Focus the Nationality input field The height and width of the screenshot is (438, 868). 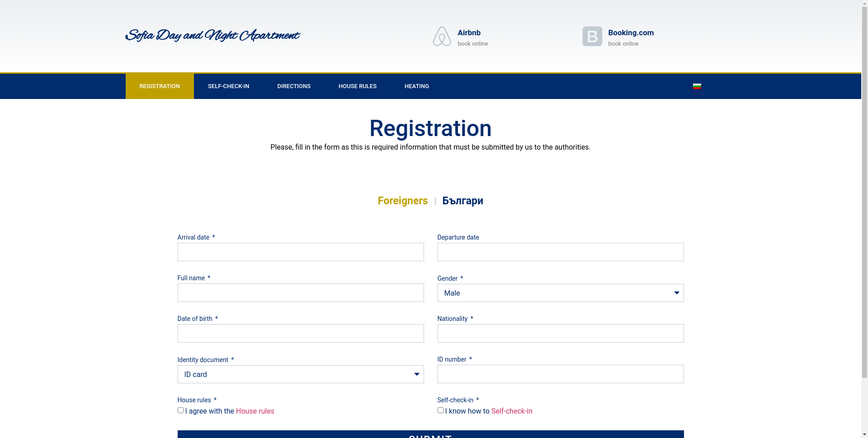(560, 334)
